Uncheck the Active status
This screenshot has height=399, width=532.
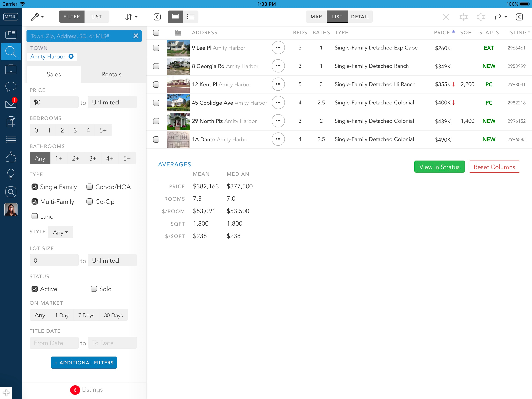(x=35, y=289)
